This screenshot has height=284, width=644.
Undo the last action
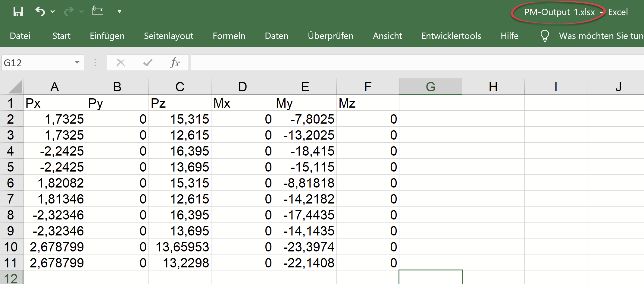pos(40,11)
